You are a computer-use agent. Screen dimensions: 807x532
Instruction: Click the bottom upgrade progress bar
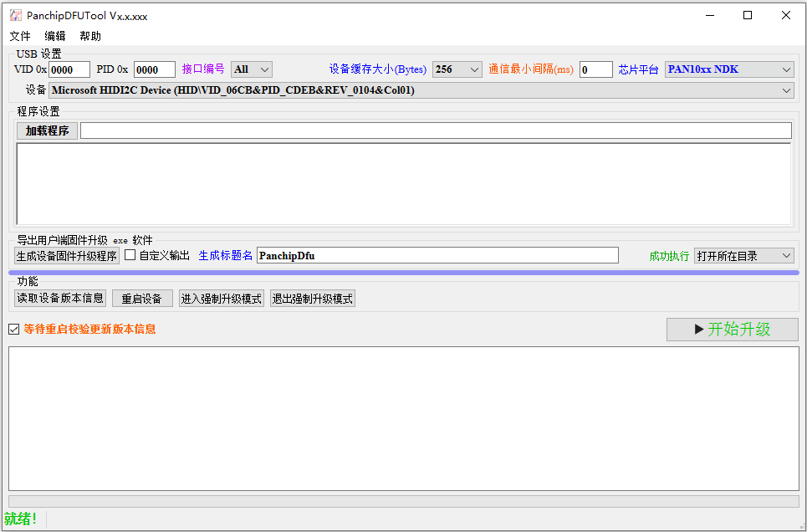coord(404,502)
